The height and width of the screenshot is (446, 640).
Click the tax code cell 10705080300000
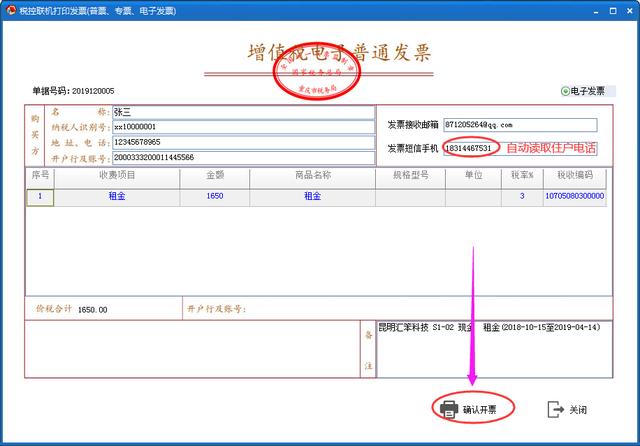click(x=574, y=196)
